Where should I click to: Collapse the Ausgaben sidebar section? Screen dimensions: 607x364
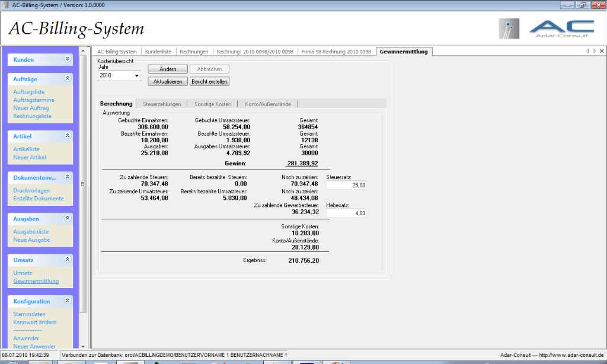pyautogui.click(x=68, y=218)
